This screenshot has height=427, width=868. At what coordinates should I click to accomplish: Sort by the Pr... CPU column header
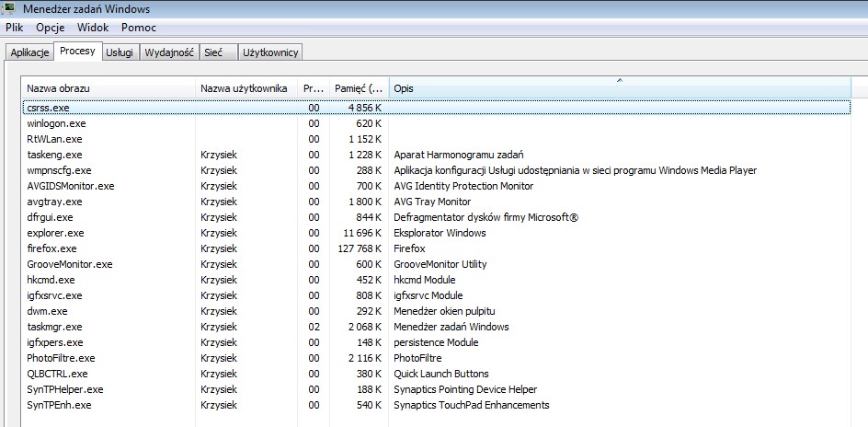(x=314, y=88)
